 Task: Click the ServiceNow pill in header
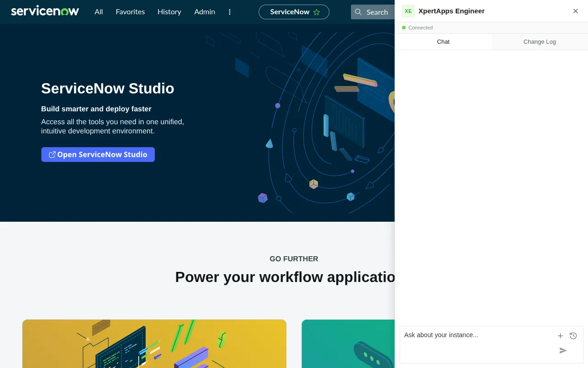[x=294, y=12]
